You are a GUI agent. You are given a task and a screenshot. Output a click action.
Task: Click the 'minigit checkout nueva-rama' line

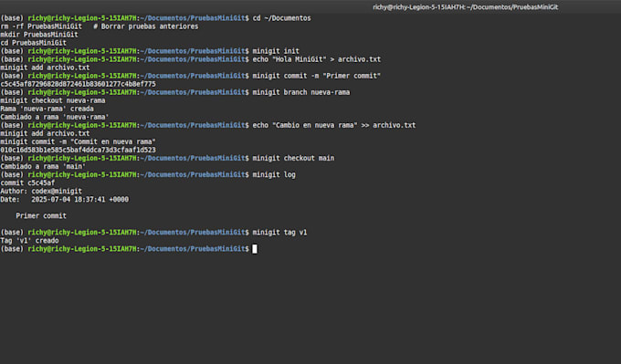coord(53,100)
